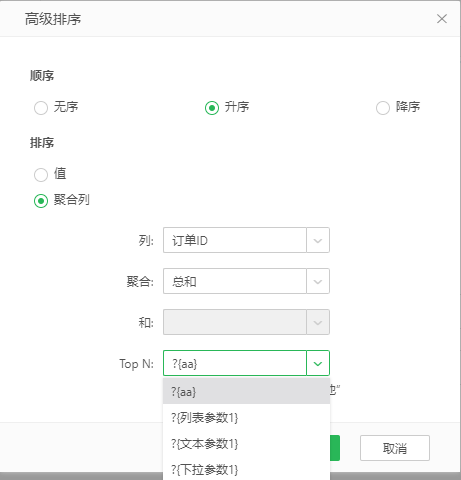Pick ?{aa} from dropdown list
The height and width of the screenshot is (480, 461).
(x=246, y=391)
